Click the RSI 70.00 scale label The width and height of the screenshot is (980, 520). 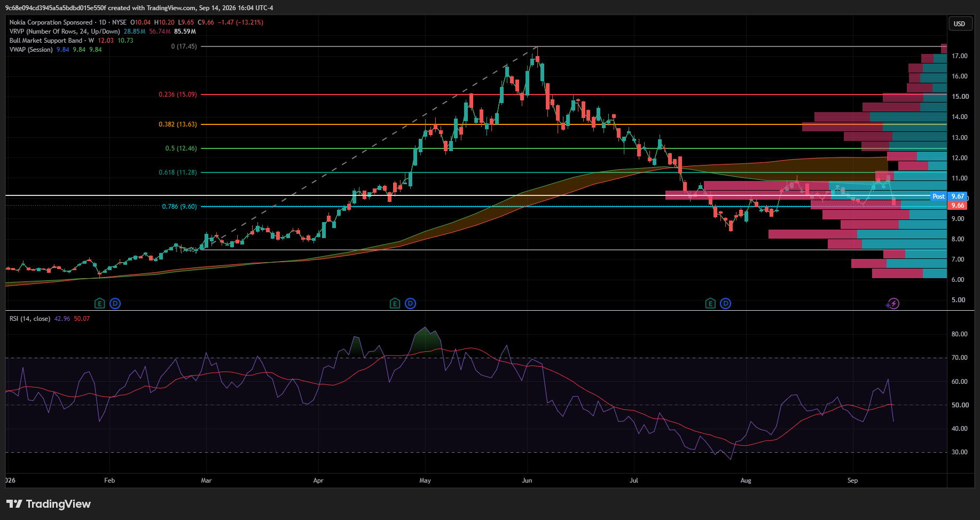click(x=959, y=358)
